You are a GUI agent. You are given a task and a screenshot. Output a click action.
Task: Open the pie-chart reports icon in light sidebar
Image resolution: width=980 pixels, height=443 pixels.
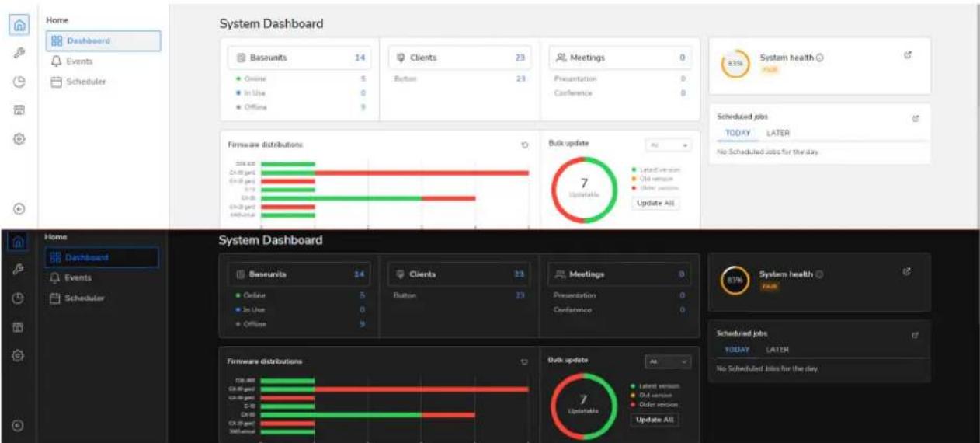19,82
